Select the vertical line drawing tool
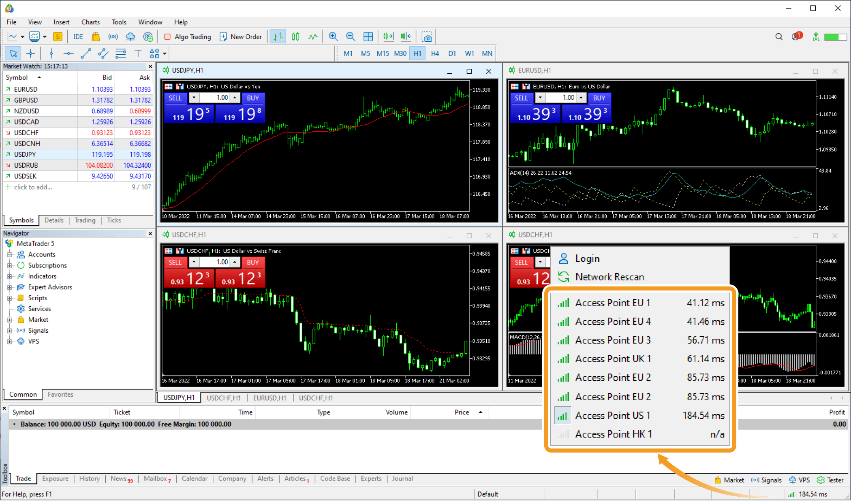Screen dimensions: 851x504 (51, 53)
